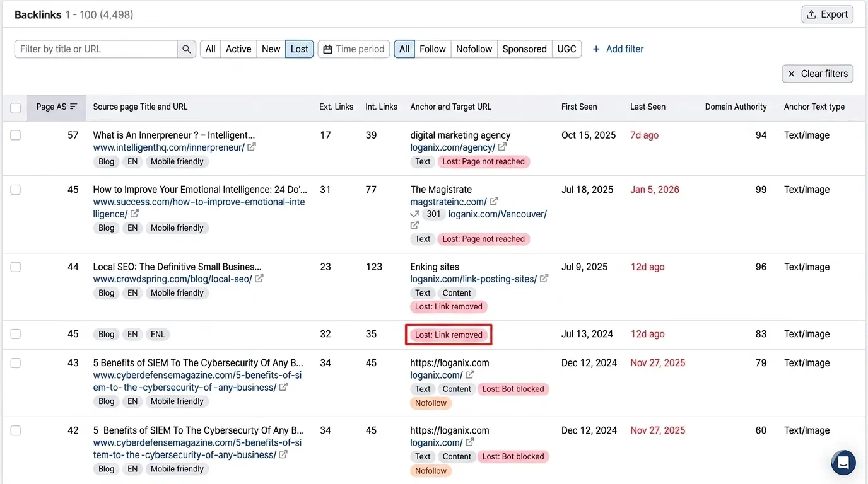This screenshot has width=868, height=484.
Task: Click external link icon beside loganix.com/link-posting-sites/
Action: 544,279
